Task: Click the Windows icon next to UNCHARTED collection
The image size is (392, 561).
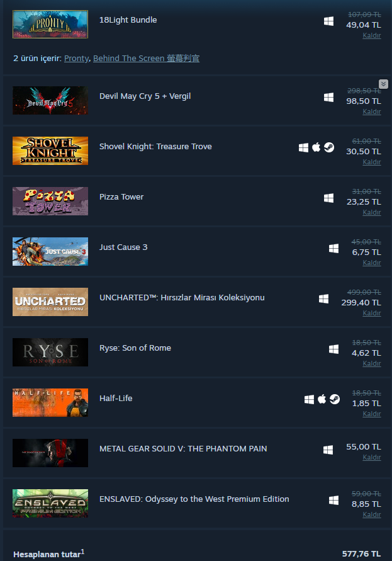Action: (x=323, y=298)
